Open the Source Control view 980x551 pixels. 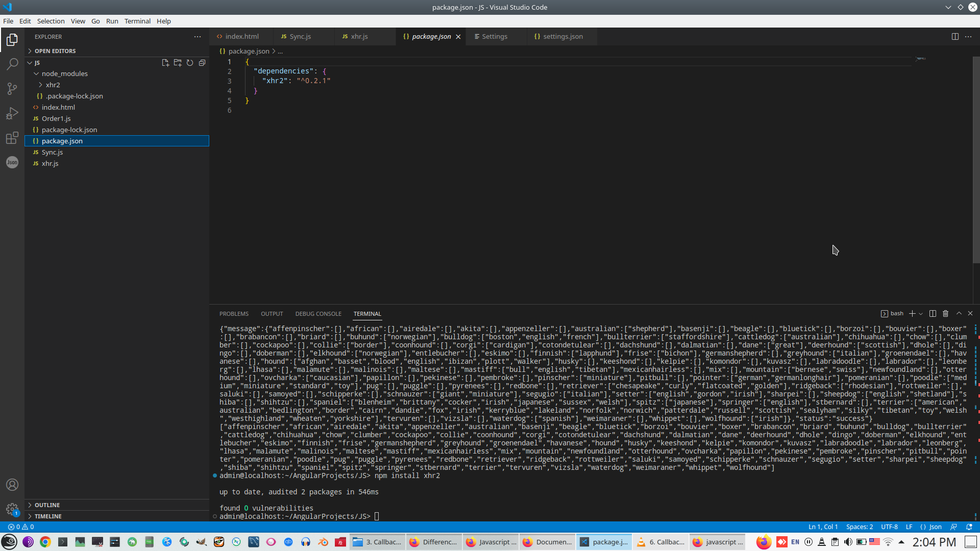pyautogui.click(x=12, y=89)
